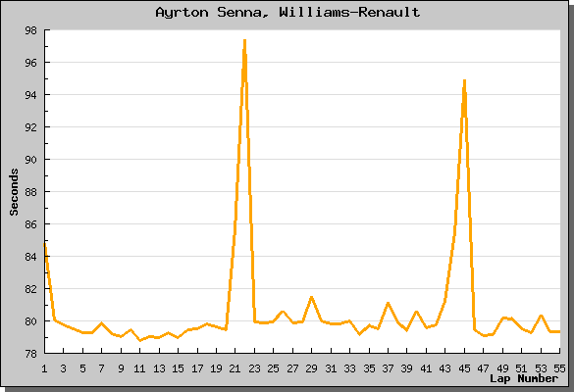Click the small bump above lap 29
Viewport: 574px width, 392px height.
(x=311, y=297)
